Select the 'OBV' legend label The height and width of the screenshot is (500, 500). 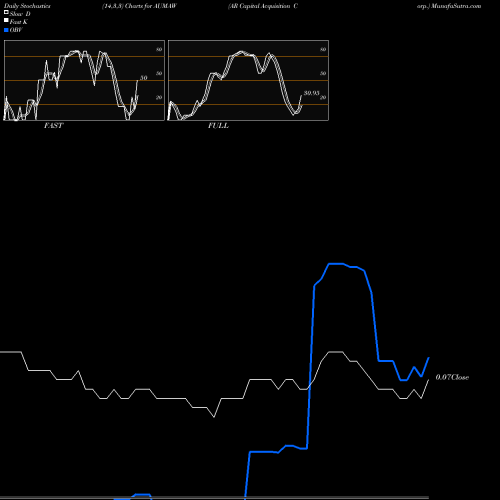point(16,30)
